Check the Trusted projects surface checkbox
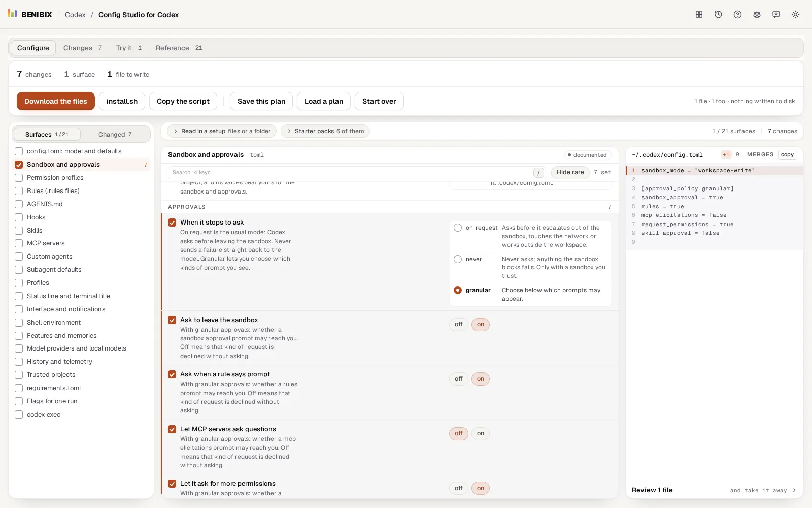Viewport: 812px width, 508px height. 19,375
